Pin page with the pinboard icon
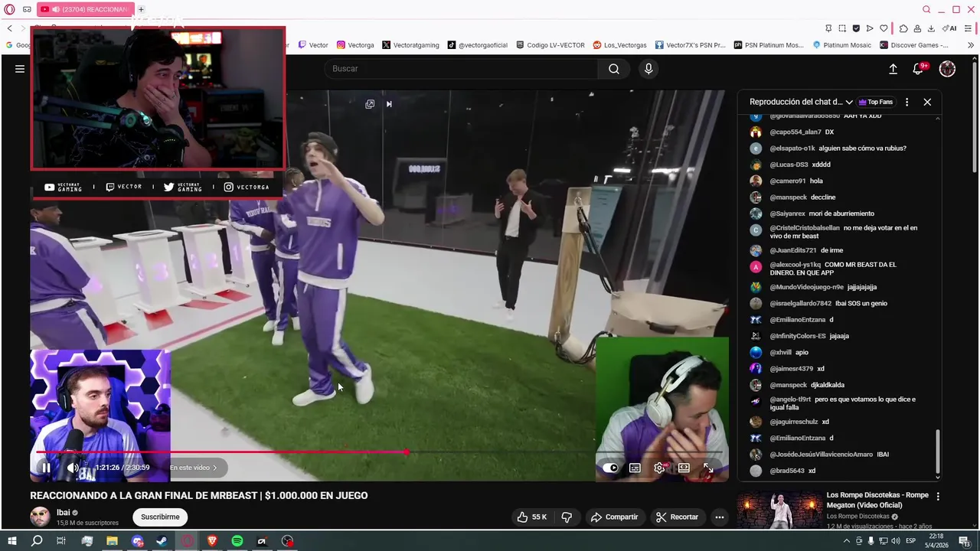This screenshot has height=551, width=980. [828, 28]
